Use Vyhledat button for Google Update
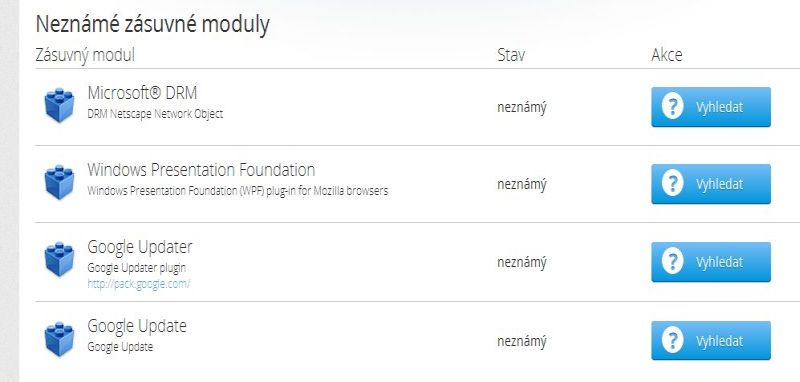The image size is (800, 382). [711, 341]
